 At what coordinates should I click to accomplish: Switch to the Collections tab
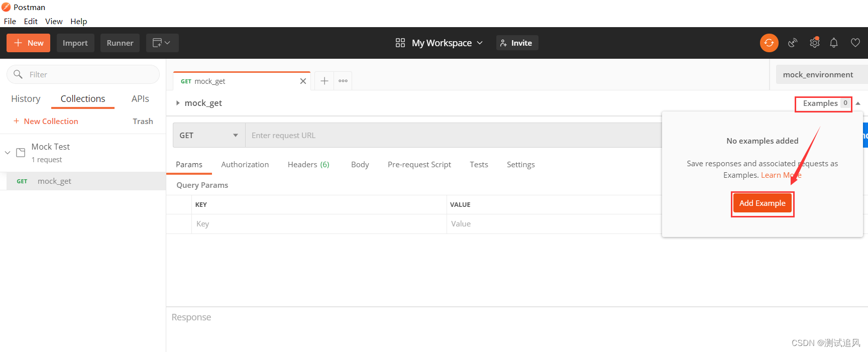click(83, 99)
